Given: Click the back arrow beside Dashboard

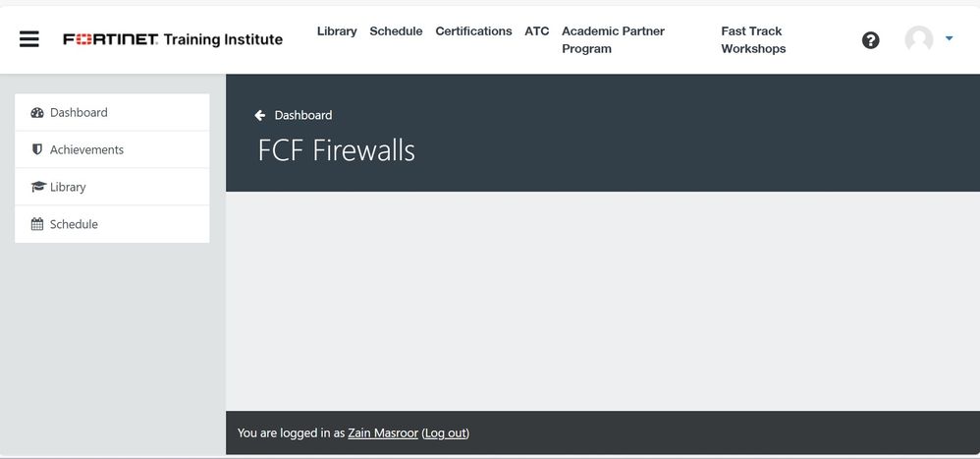Looking at the screenshot, I should [260, 115].
